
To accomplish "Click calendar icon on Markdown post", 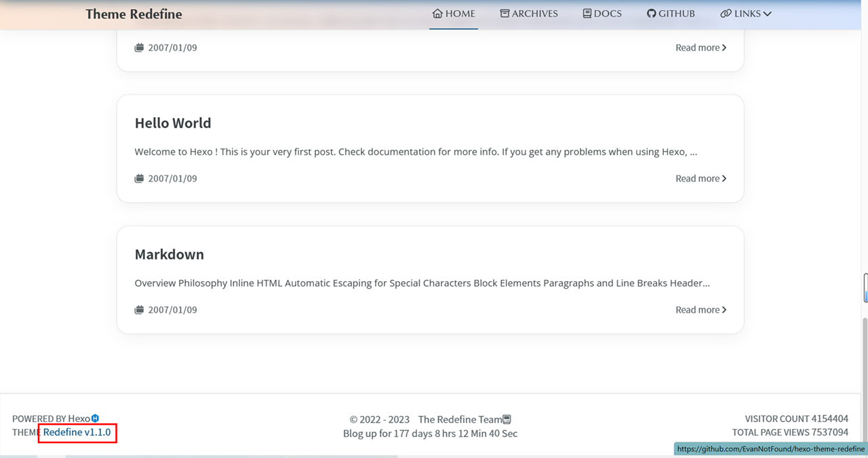I will pyautogui.click(x=139, y=310).
